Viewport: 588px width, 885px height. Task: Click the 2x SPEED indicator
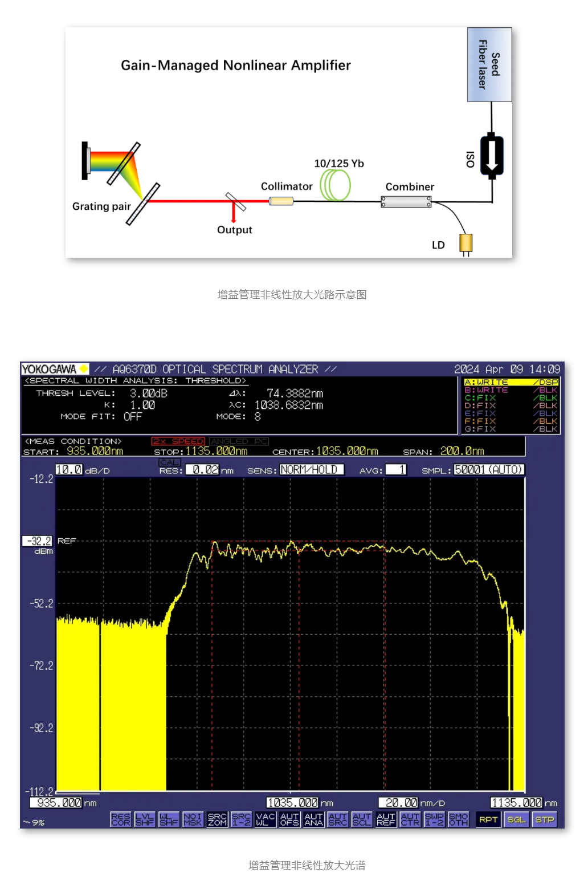(178, 441)
